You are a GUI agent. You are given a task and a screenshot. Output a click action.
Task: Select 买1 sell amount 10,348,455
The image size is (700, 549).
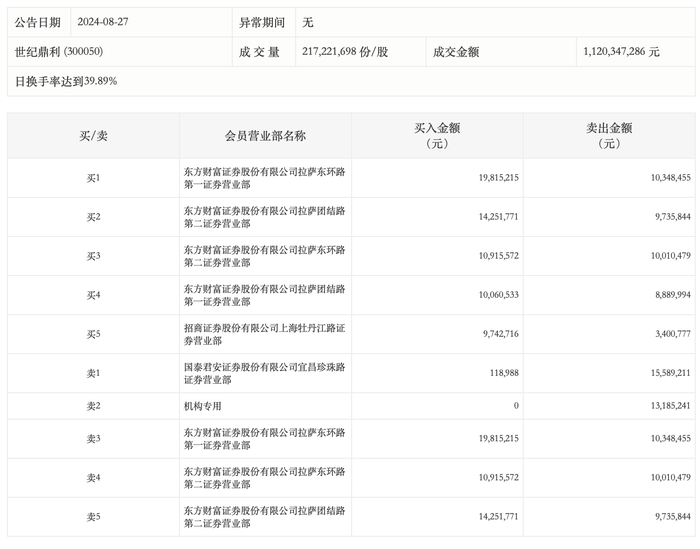[x=671, y=178]
